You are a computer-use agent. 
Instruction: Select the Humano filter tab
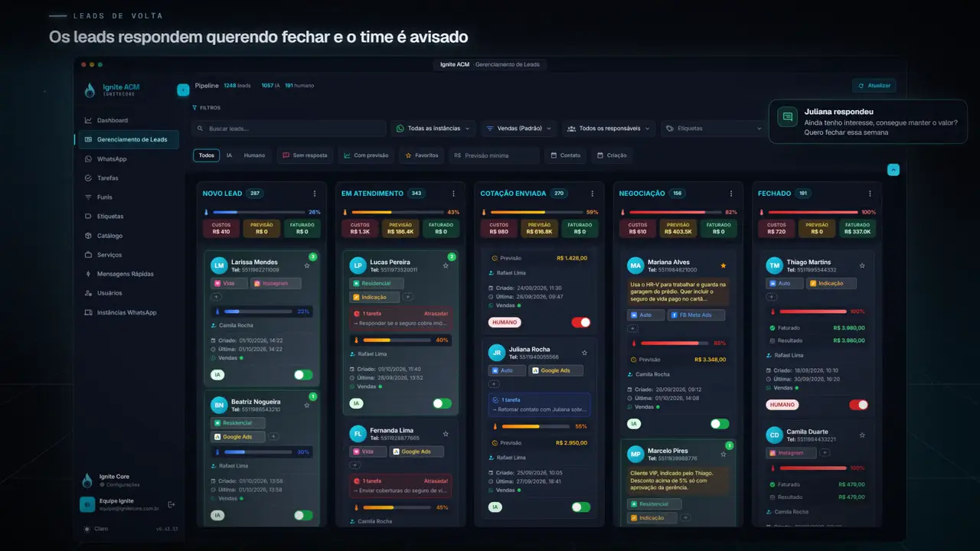(x=254, y=155)
